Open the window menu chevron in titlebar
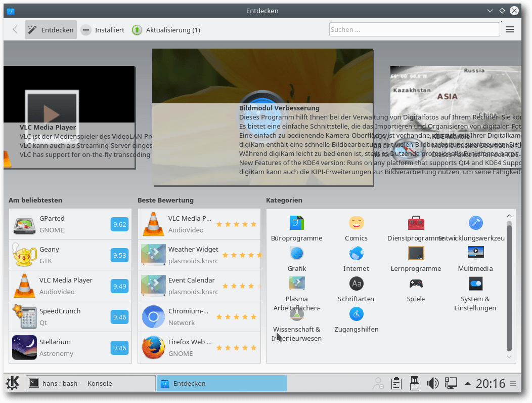The height and width of the screenshot is (403, 532). (490, 11)
